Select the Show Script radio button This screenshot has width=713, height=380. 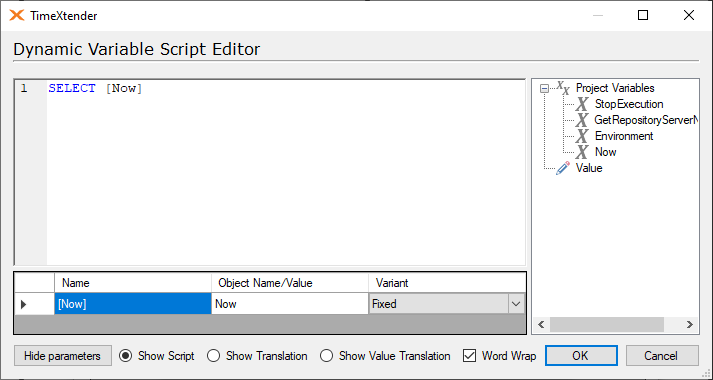[126, 355]
